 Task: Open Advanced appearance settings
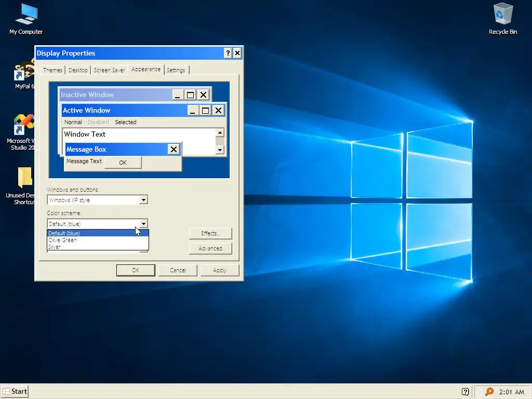(x=210, y=248)
